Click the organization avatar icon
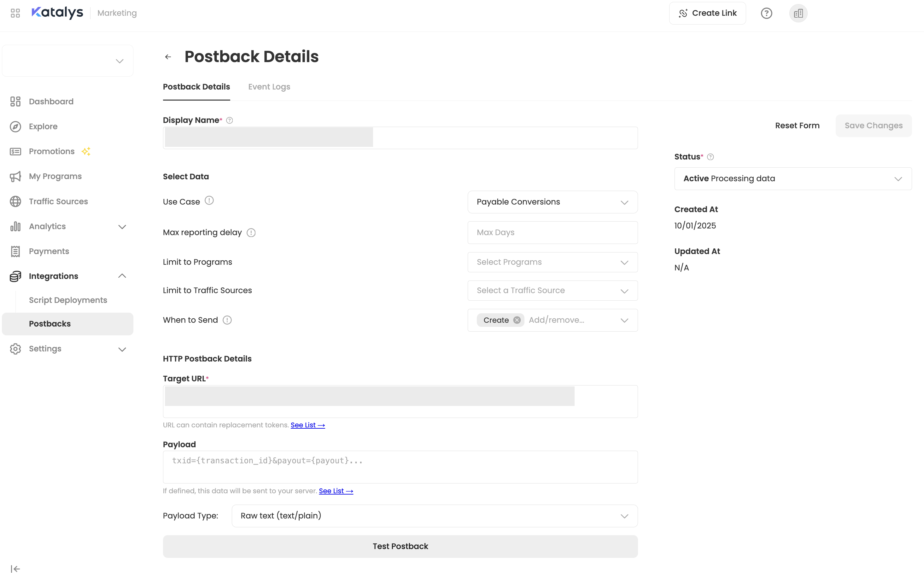924x573 pixels. (x=798, y=13)
